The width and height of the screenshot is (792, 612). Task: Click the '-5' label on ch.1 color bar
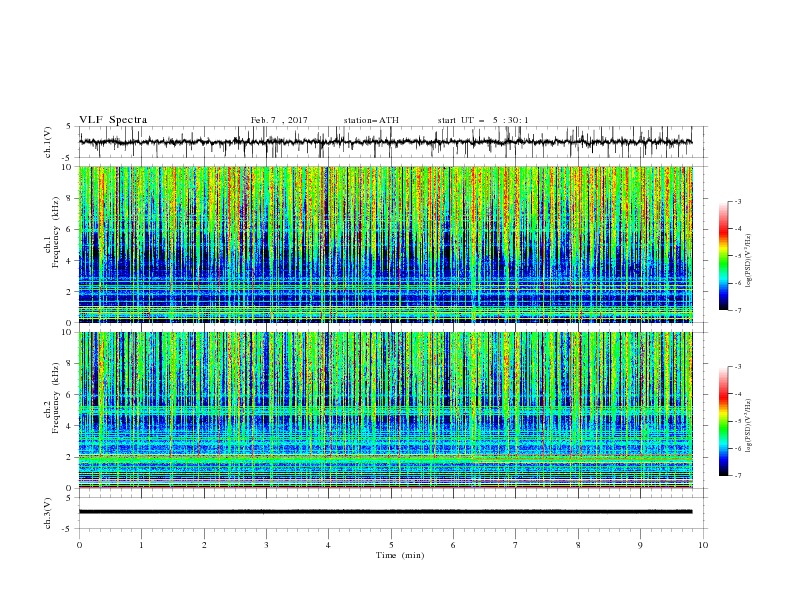coord(737,256)
